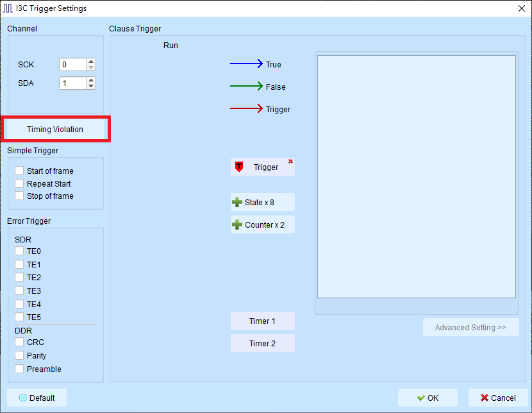This screenshot has width=532, height=413.
Task: Enable the DDR Parity error trigger
Action: click(19, 355)
